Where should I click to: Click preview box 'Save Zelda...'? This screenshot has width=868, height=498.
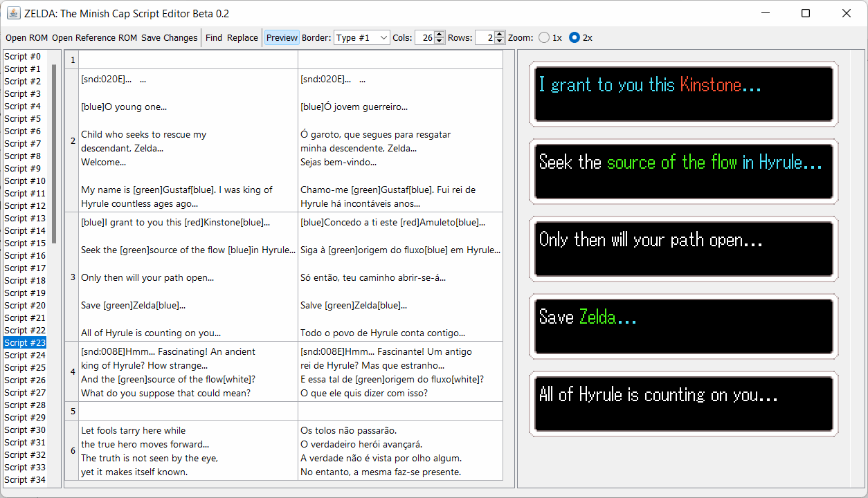pos(684,326)
